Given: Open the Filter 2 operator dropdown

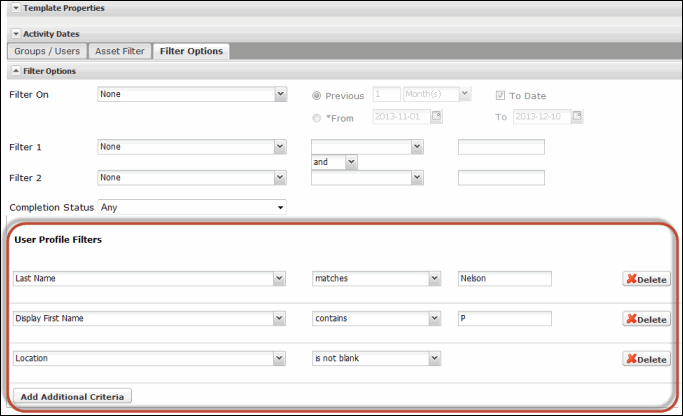Looking at the screenshot, I should pyautogui.click(x=367, y=178).
